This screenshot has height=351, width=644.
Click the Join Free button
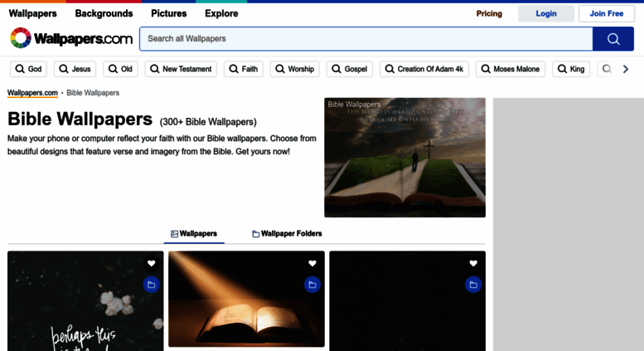[x=607, y=13]
